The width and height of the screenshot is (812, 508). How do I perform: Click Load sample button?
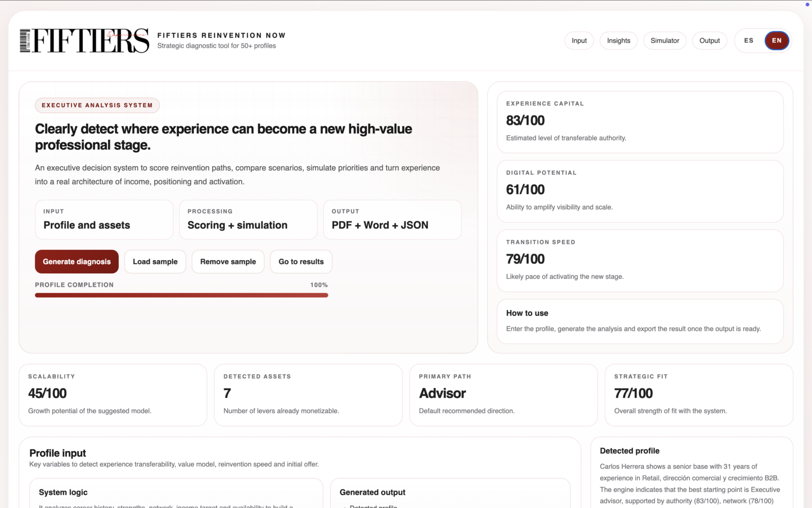(155, 262)
